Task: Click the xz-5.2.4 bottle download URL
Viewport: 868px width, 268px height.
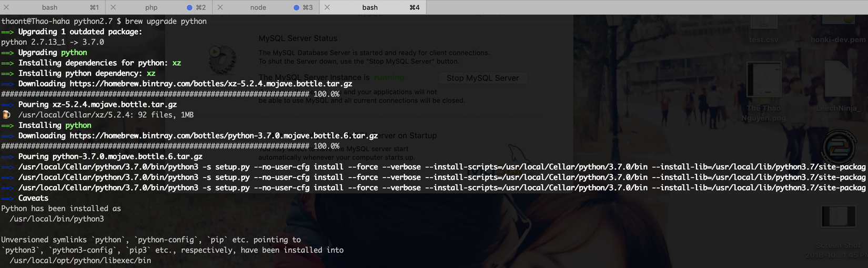Action: click(x=210, y=84)
